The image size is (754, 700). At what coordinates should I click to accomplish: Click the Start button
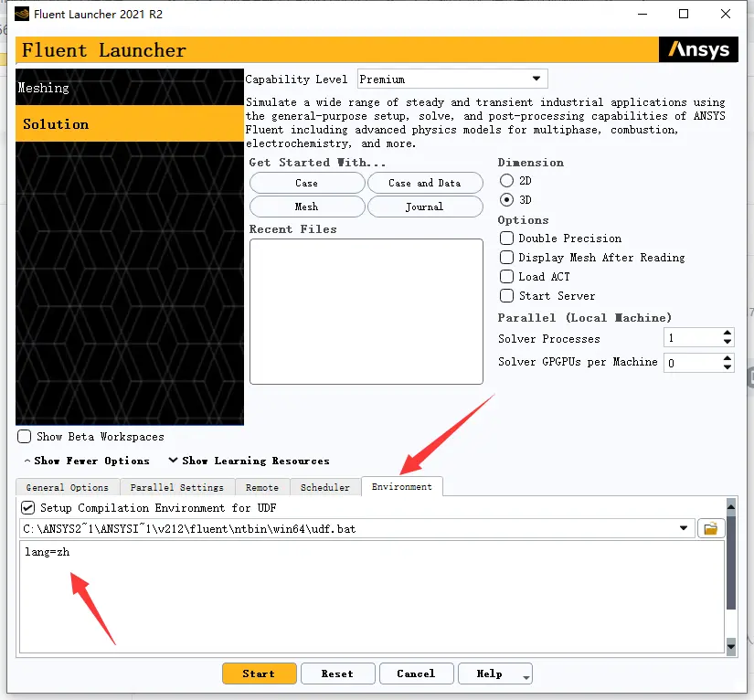(260, 673)
